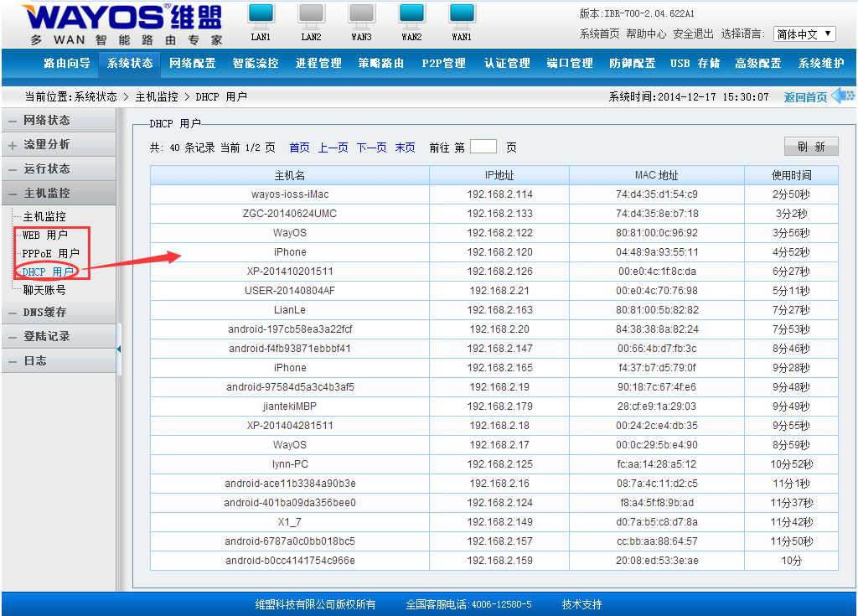Open the 智能流控 menu
Viewport: 858px width, 616px height.
pos(255,63)
